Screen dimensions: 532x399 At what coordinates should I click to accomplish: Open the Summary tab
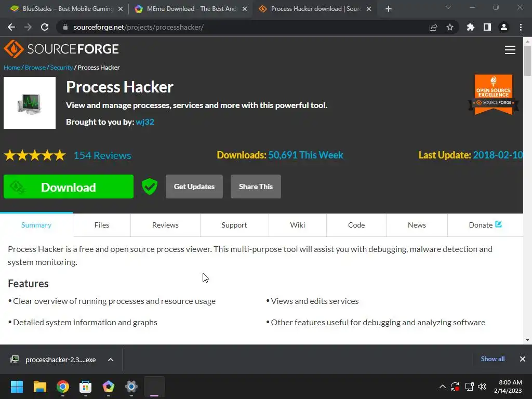pyautogui.click(x=36, y=225)
